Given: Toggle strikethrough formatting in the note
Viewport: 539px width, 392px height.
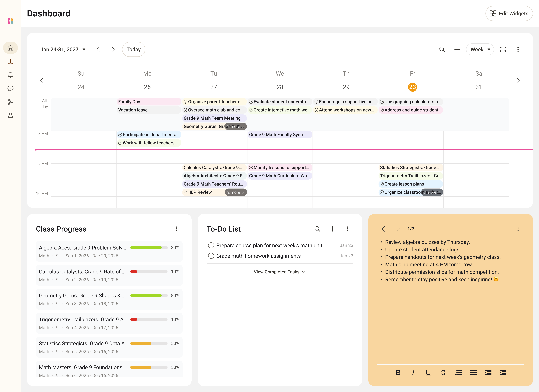Looking at the screenshot, I should tap(443, 373).
